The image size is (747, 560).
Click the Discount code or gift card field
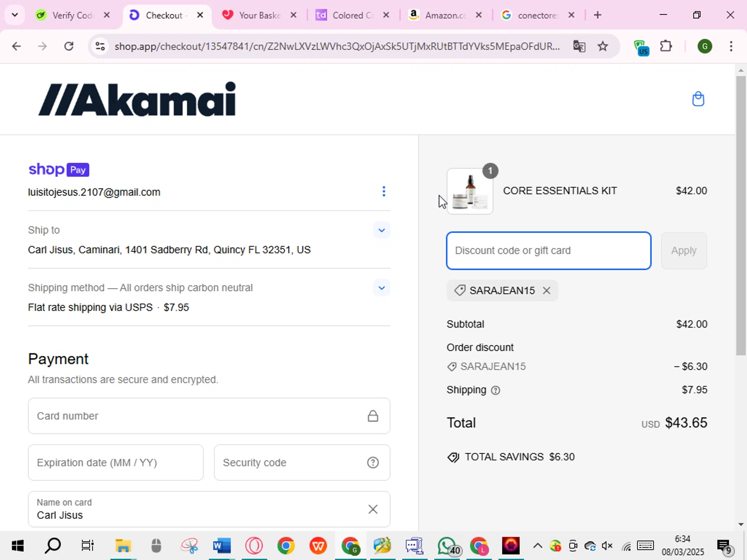(549, 251)
